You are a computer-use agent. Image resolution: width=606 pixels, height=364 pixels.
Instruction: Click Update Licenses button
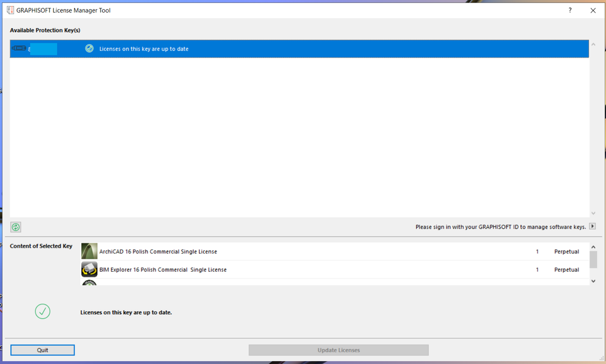338,350
